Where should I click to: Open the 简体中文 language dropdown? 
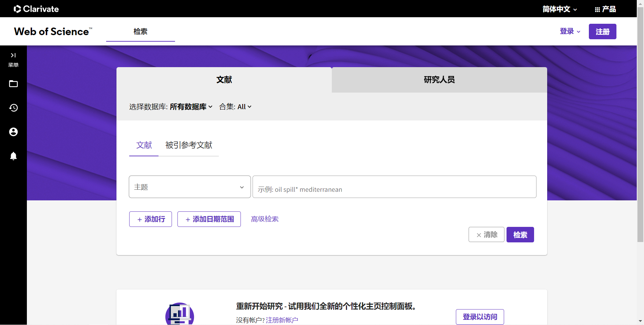(560, 9)
